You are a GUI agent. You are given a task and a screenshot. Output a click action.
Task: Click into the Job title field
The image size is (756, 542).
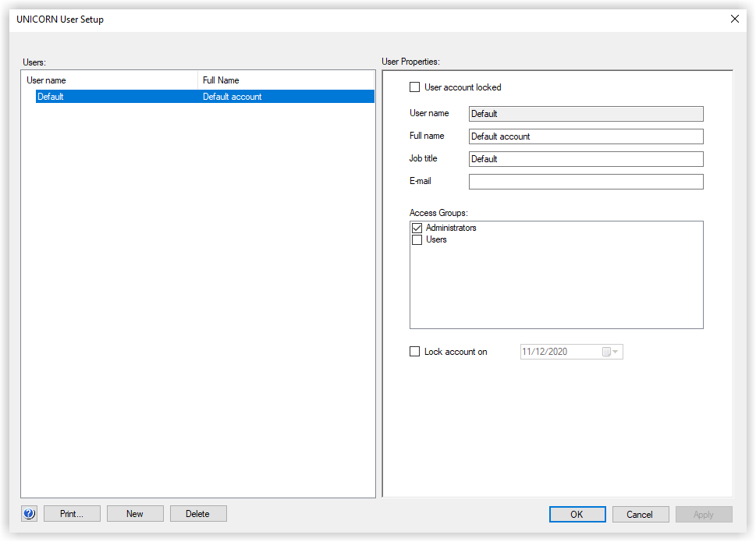point(586,159)
